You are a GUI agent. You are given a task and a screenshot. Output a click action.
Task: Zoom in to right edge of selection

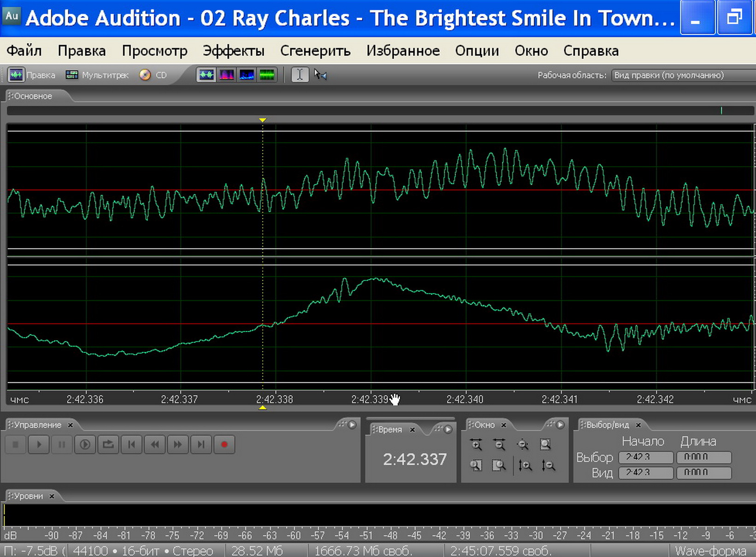coord(499,465)
